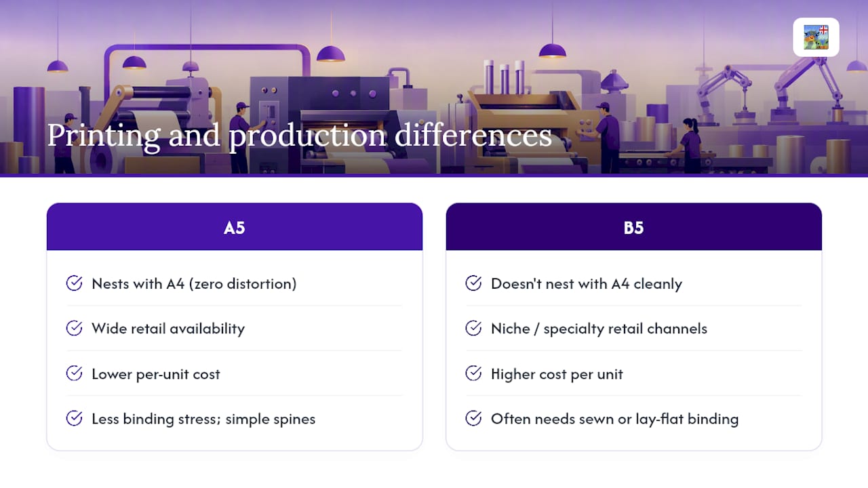
Task: Click the text Nests with A4 (zero distortion)
Action: 194,283
